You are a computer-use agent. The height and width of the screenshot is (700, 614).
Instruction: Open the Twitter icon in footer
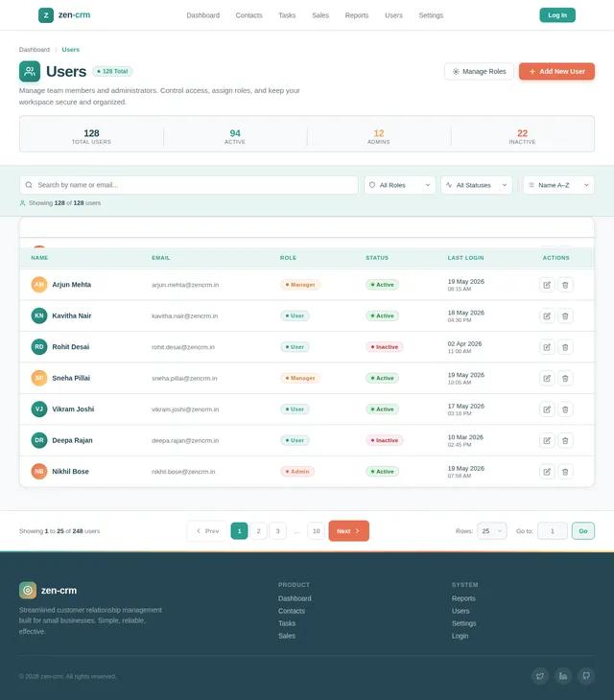click(x=540, y=676)
